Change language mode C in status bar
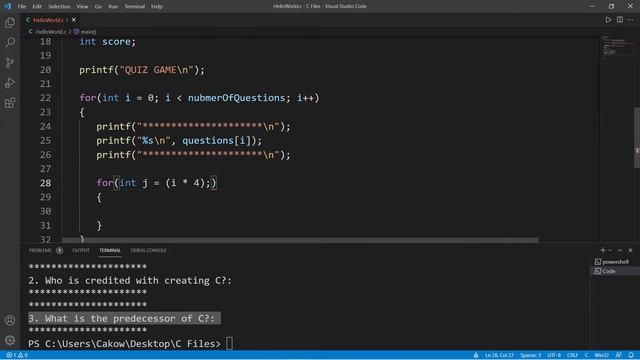The image size is (640, 360). click(x=586, y=355)
